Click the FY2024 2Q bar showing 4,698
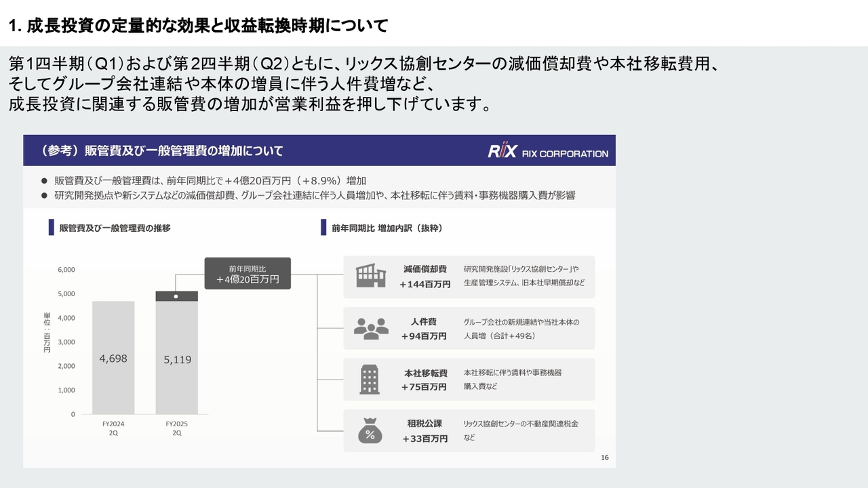The height and width of the screenshot is (488, 868). [113, 359]
